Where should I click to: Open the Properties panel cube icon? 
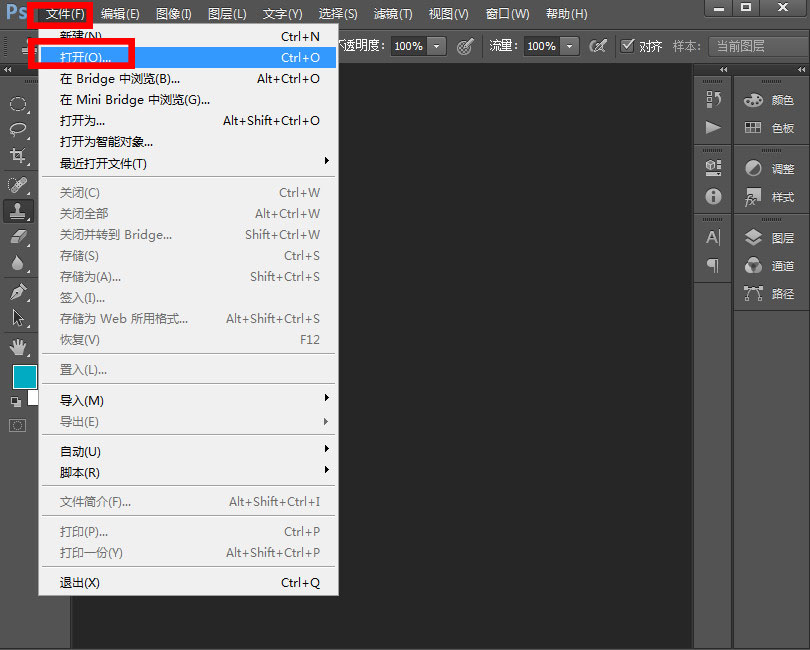click(713, 167)
